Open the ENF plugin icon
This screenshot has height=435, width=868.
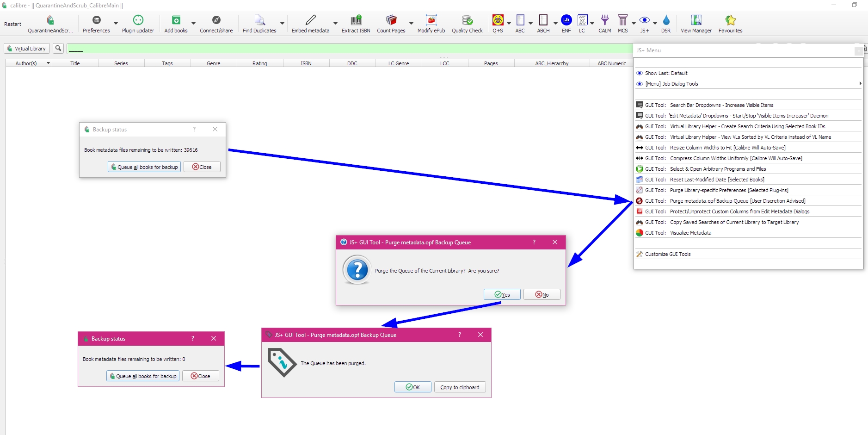coord(566,20)
